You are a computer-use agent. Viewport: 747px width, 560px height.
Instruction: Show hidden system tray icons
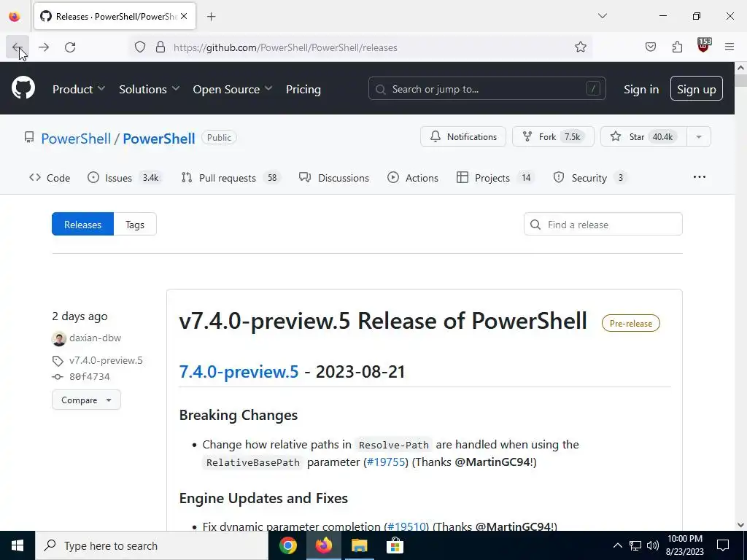click(617, 545)
